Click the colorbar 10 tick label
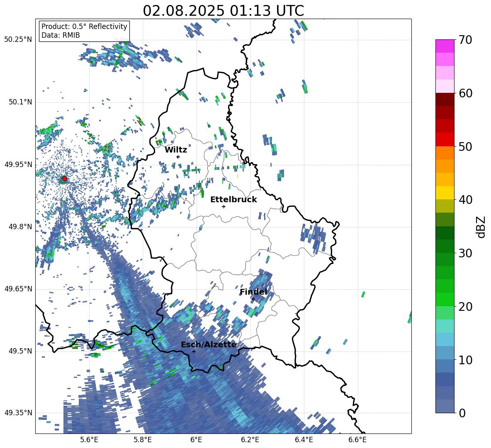 (465, 360)
